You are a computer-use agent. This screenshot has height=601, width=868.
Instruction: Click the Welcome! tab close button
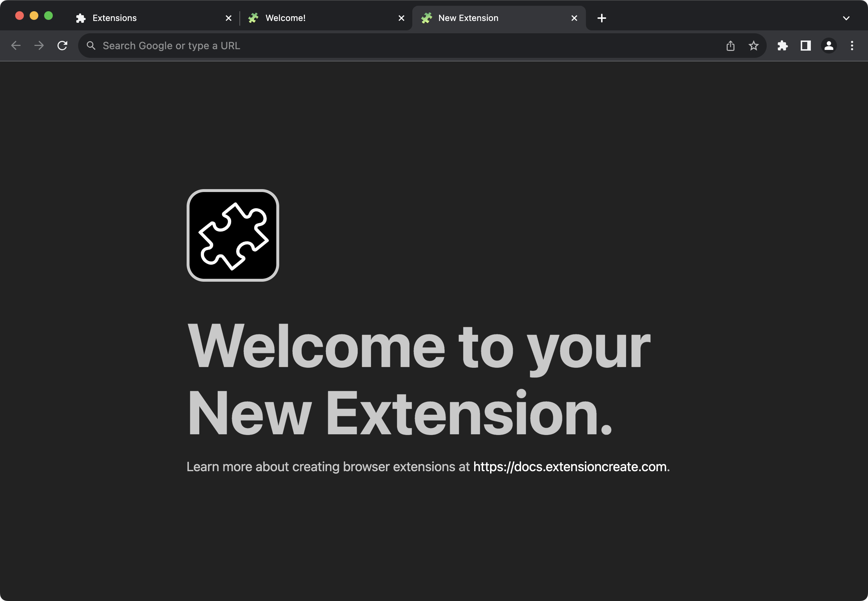(401, 18)
